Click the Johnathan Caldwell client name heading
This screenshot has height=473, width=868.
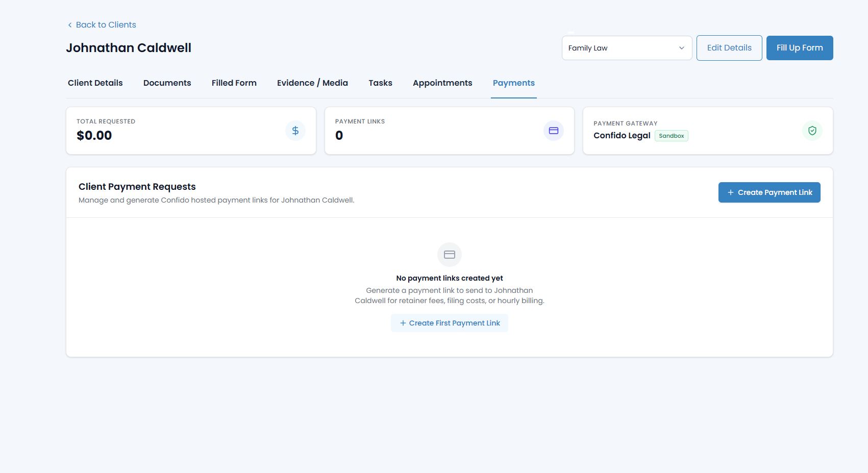(x=129, y=48)
